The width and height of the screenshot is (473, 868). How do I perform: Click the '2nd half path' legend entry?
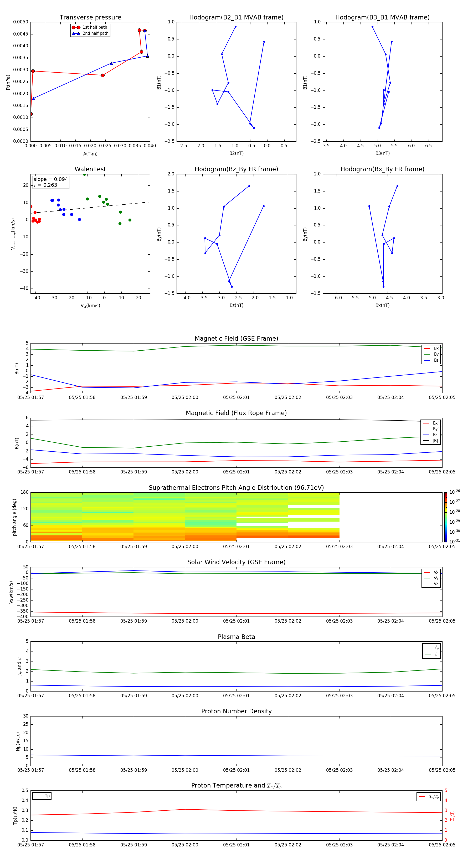click(x=90, y=33)
